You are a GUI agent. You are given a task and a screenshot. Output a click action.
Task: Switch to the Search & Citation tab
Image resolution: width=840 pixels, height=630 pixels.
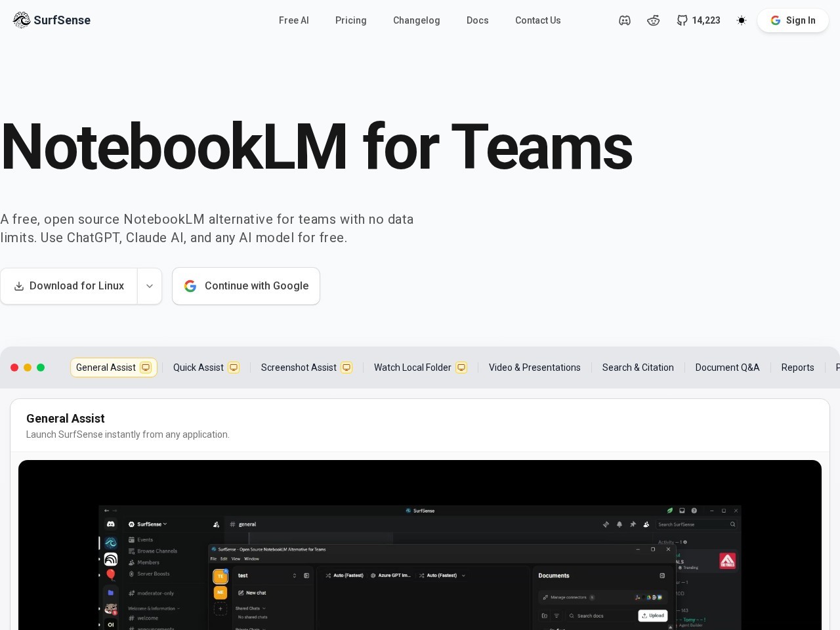pyautogui.click(x=638, y=367)
